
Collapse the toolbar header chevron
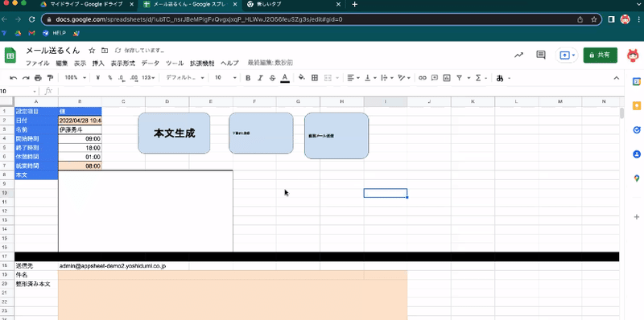616,78
